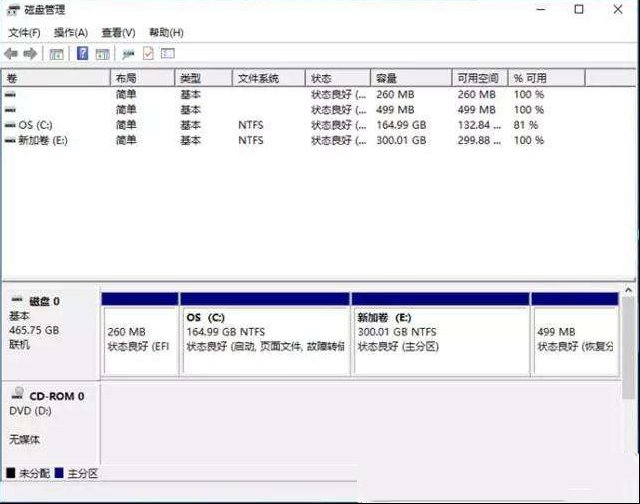
Task: Sort by the 文件系统 column header
Action: [x=269, y=78]
